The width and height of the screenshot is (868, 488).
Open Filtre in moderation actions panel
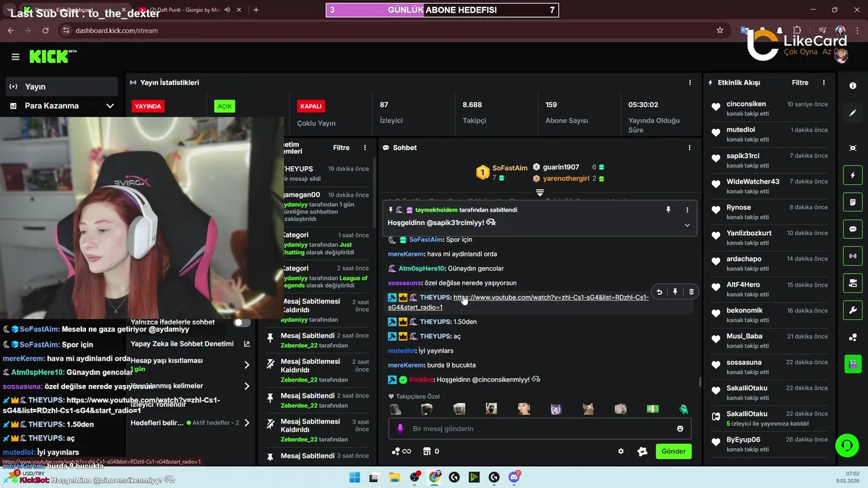point(341,148)
